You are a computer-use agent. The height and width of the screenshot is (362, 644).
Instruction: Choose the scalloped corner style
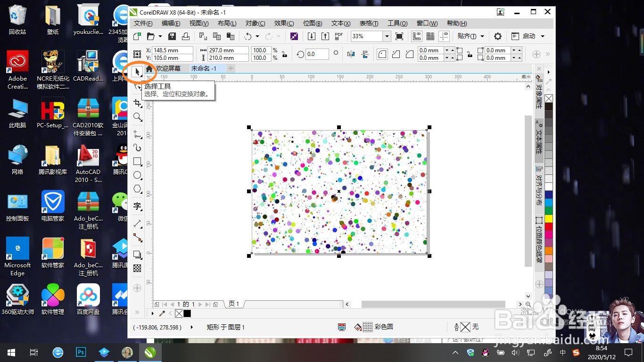[x=396, y=54]
